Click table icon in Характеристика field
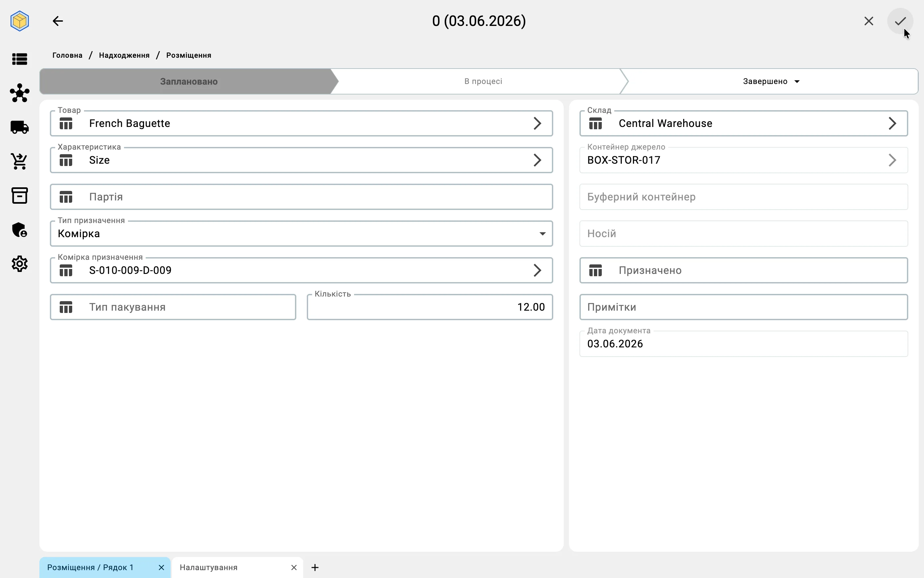 [x=66, y=160]
